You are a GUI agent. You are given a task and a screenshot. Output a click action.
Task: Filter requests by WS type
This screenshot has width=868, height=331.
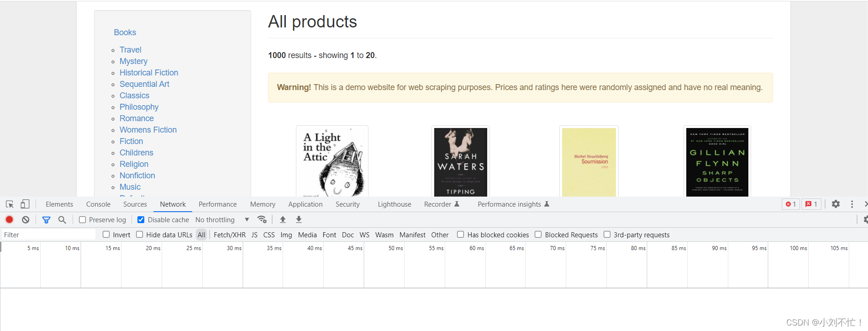pyautogui.click(x=364, y=235)
